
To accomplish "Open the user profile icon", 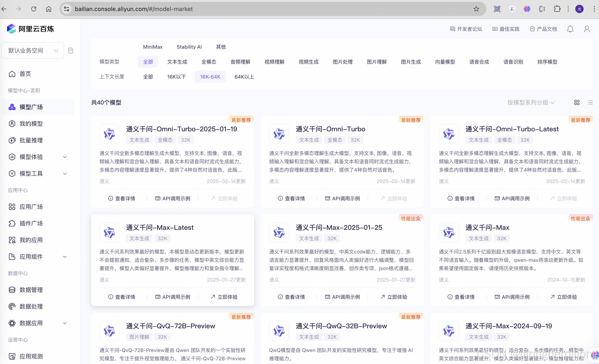I will coord(587,29).
